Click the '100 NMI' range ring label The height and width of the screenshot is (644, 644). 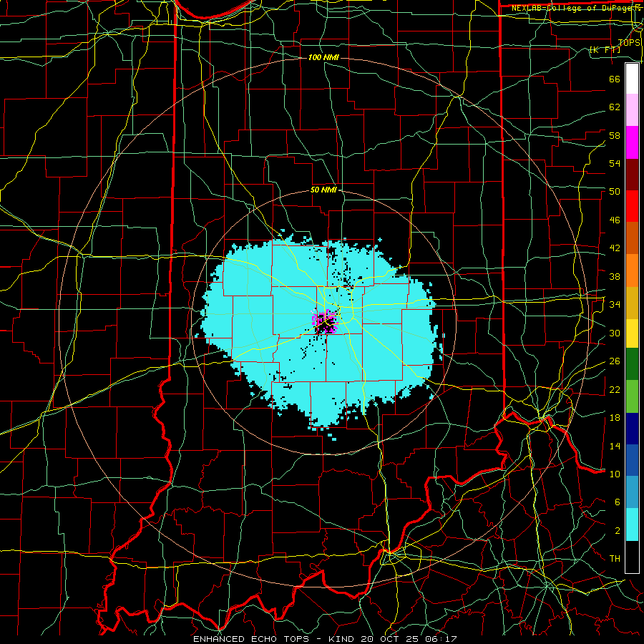pyautogui.click(x=323, y=57)
